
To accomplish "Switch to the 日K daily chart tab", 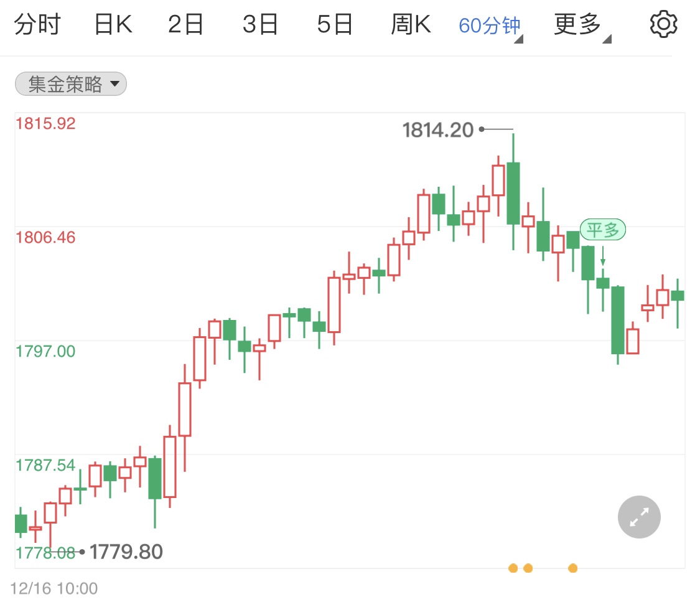I will (113, 24).
